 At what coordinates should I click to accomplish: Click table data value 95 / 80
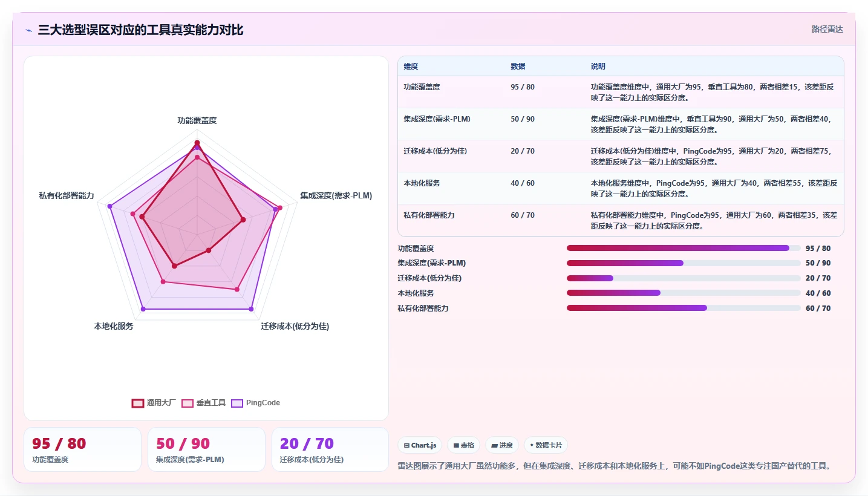(x=523, y=87)
